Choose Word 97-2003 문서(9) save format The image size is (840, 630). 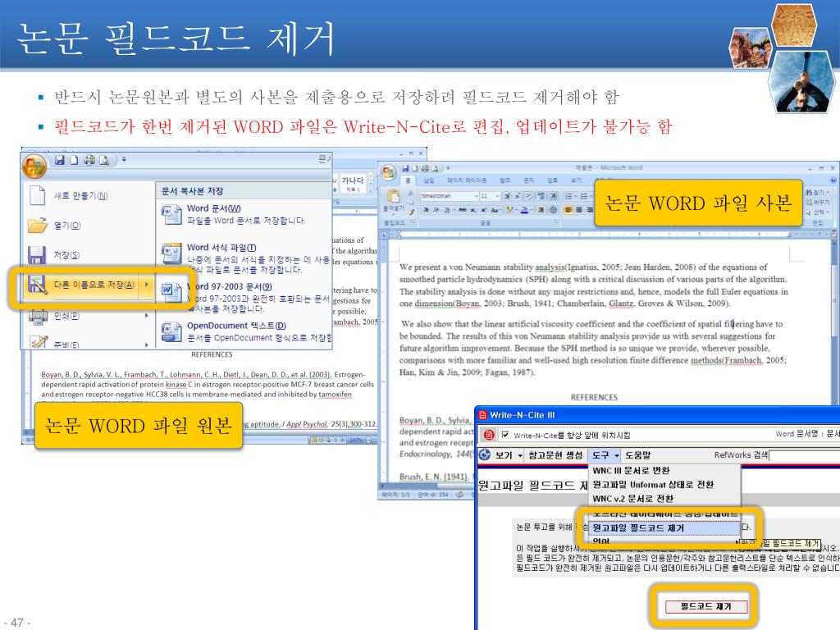click(x=244, y=297)
